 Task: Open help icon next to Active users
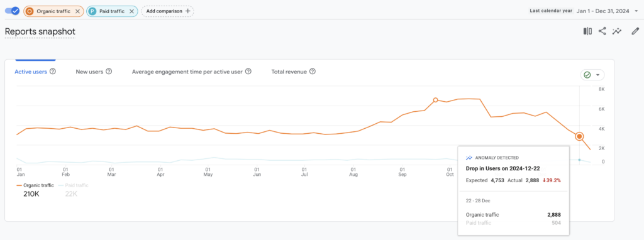pos(53,72)
